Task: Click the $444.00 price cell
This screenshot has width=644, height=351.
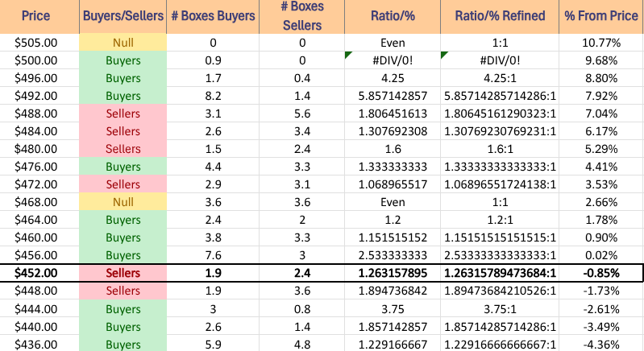Action: pyautogui.click(x=39, y=309)
